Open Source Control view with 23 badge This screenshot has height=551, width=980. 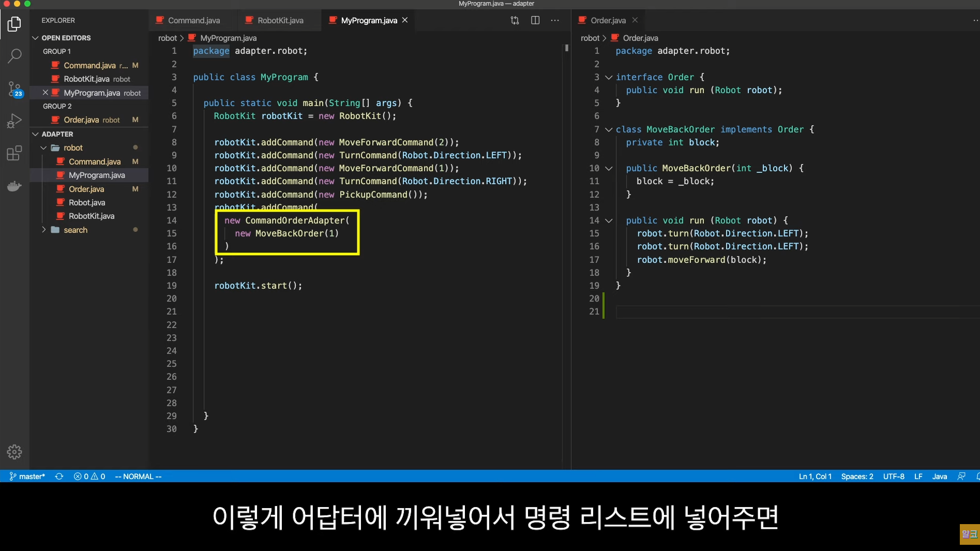click(x=14, y=89)
